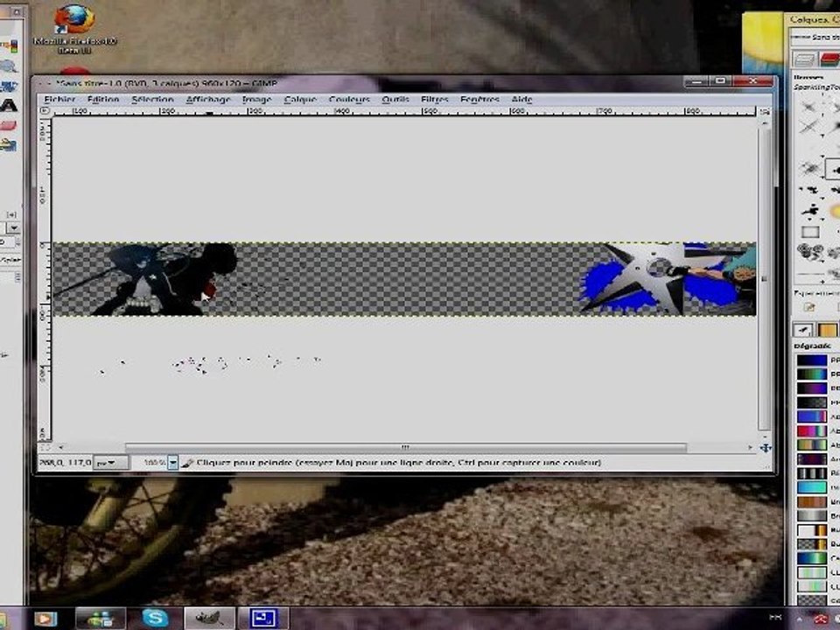Click the canvas vertical scrollbar
This screenshot has height=630, width=840.
765,278
